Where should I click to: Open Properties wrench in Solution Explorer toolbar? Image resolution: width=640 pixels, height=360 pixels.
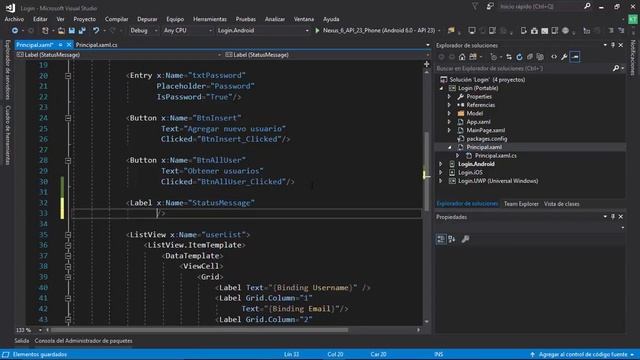tap(564, 57)
